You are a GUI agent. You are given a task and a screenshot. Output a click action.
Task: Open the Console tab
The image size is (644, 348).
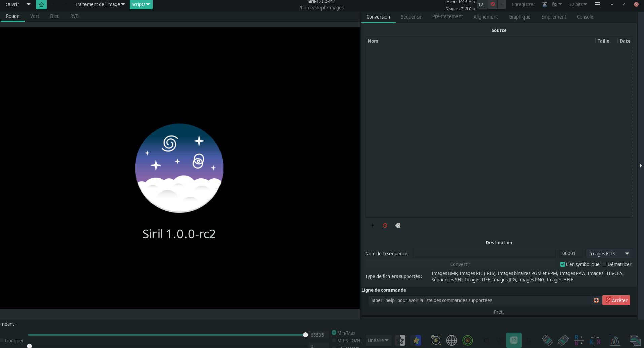[x=585, y=17]
